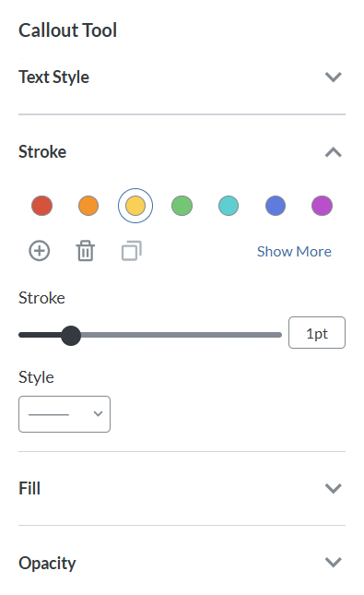This screenshot has width=364, height=595.
Task: Click the 1pt stroke width input field
Action: [x=317, y=332]
